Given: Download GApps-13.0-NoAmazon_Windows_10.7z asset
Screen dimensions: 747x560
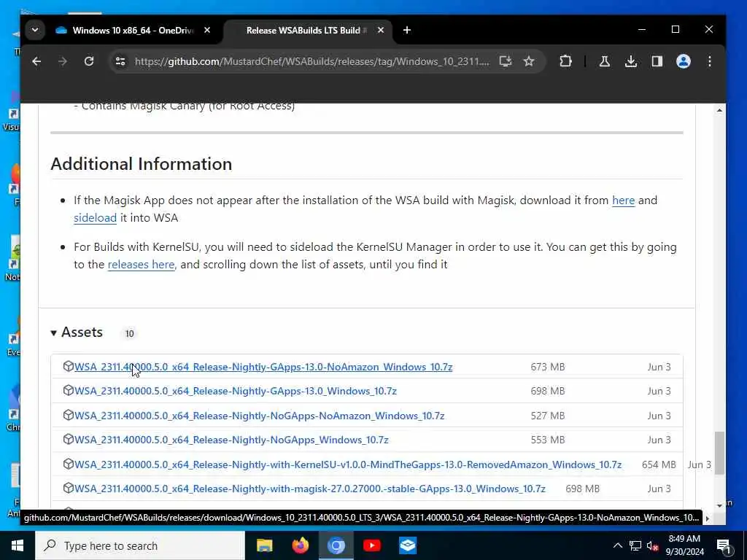Looking at the screenshot, I should tap(263, 367).
